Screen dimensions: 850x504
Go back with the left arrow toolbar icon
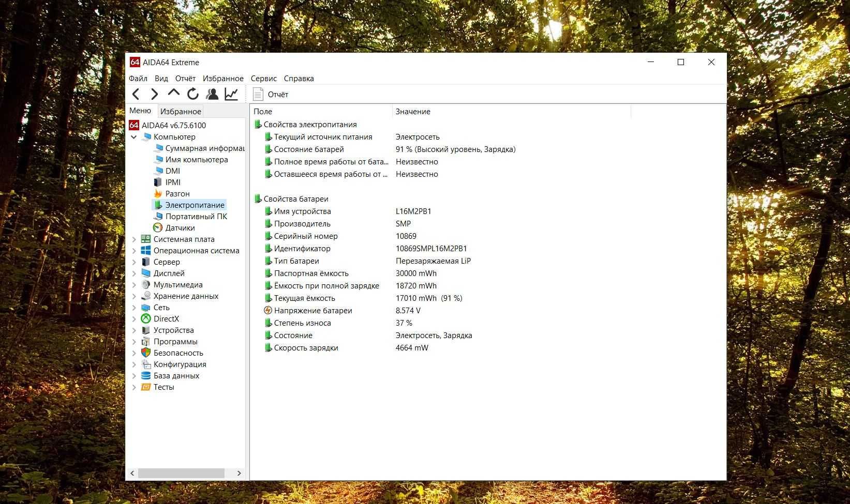click(x=136, y=94)
